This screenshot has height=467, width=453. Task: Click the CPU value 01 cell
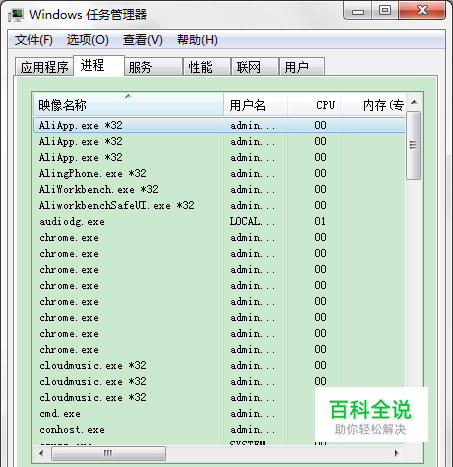coord(320,221)
